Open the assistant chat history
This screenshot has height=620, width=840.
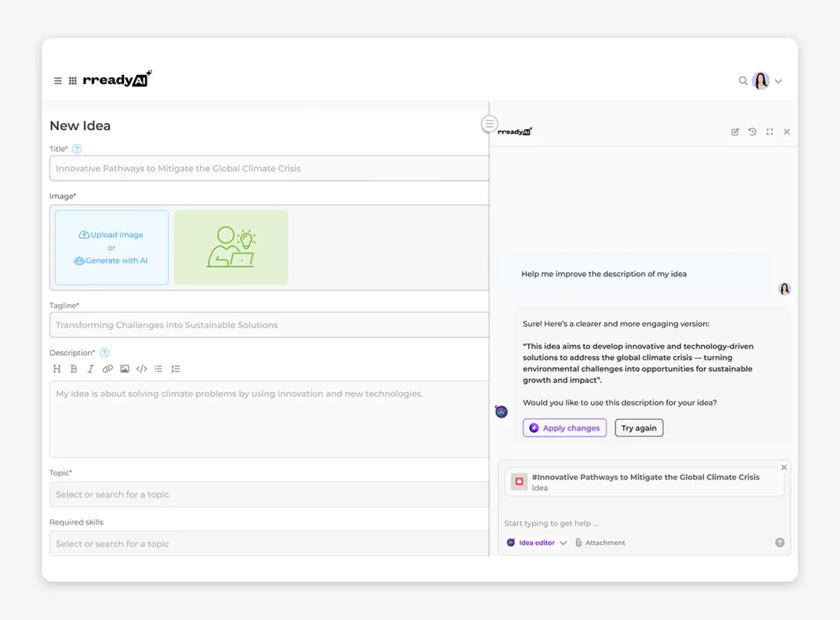(752, 132)
